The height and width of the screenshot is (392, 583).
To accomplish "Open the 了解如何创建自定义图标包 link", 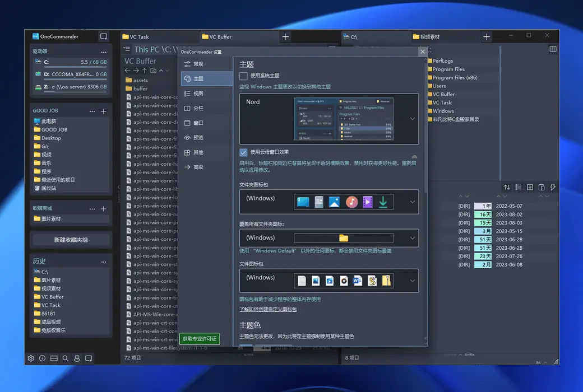I will (x=268, y=309).
